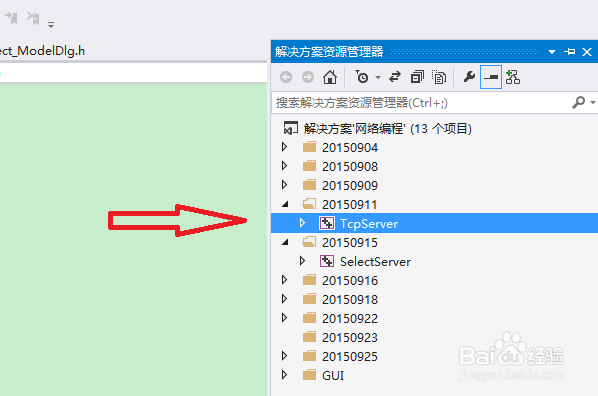Viewport: 598px width, 396px height.
Task: Click the SelectServer project icon
Action: point(327,261)
